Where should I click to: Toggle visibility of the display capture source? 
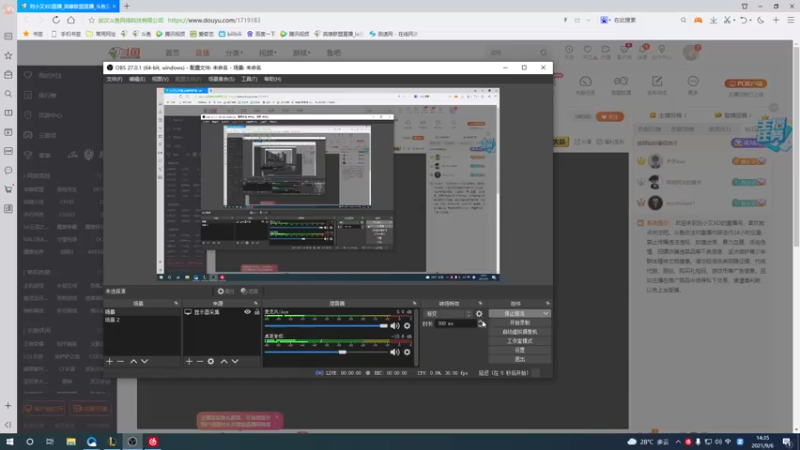click(x=247, y=312)
